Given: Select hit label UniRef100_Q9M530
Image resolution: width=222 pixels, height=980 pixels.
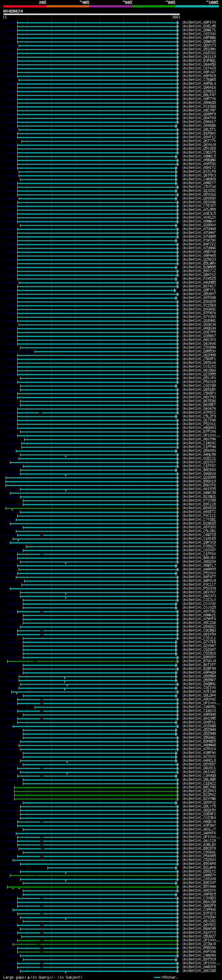Looking at the screenshot, I should click(199, 351).
